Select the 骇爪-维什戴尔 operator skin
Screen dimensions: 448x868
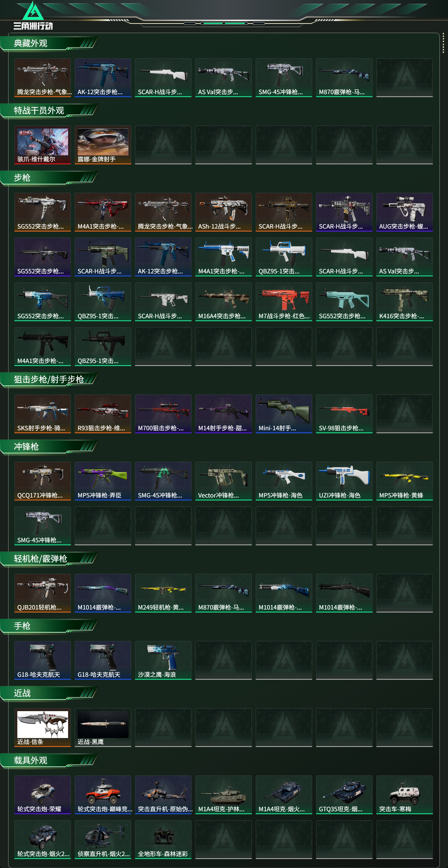(42, 145)
